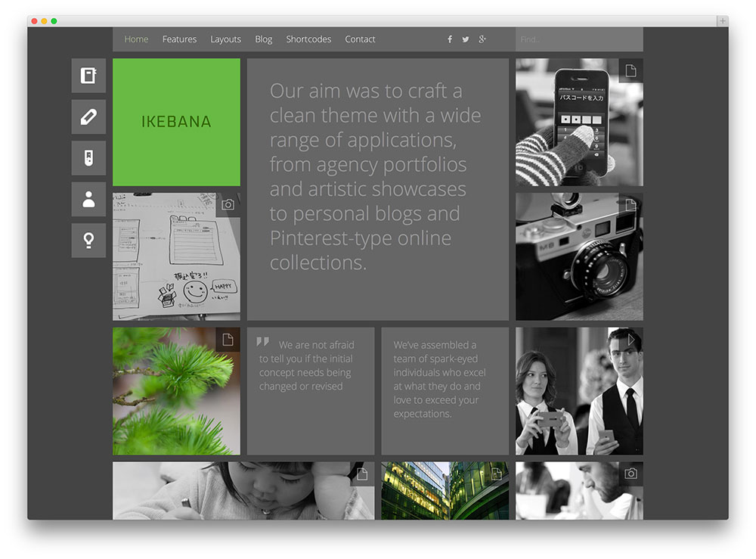The image size is (756, 559).
Task: Open the Layouts menu item
Action: pos(225,39)
